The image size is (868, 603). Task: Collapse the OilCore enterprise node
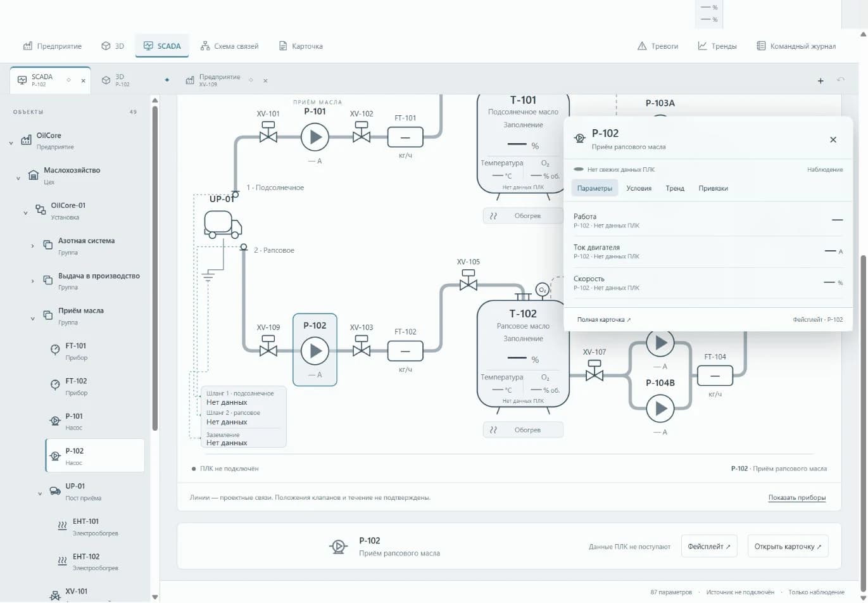click(x=11, y=143)
